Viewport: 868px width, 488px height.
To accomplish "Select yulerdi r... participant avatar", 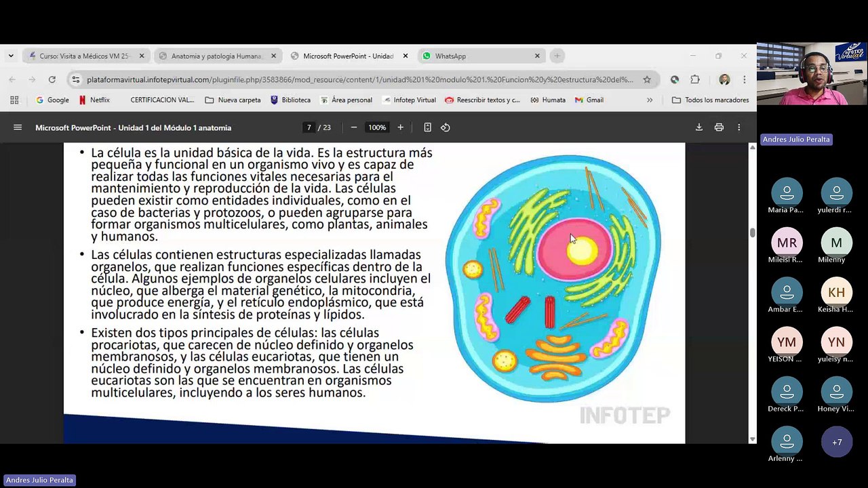I will pyautogui.click(x=836, y=193).
